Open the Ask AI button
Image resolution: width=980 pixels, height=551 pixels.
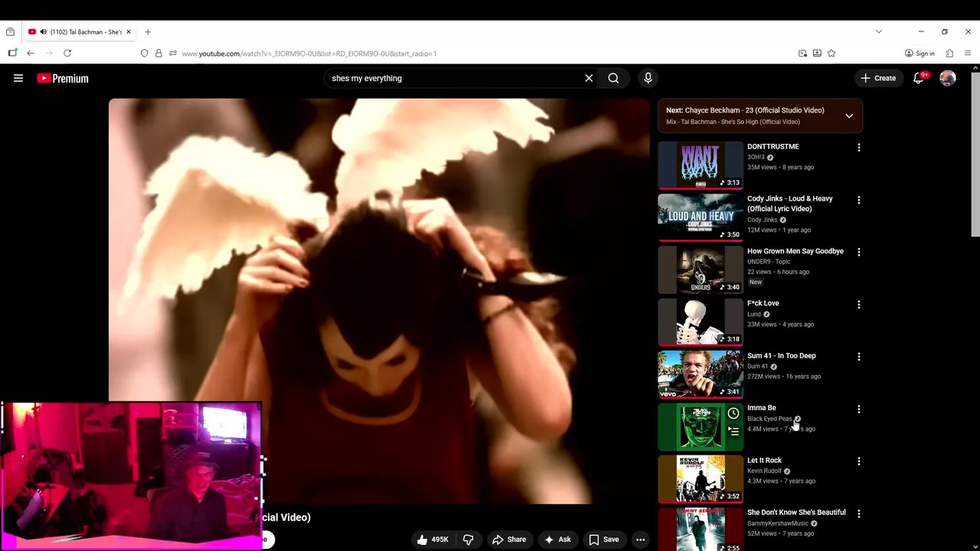[x=557, y=540]
